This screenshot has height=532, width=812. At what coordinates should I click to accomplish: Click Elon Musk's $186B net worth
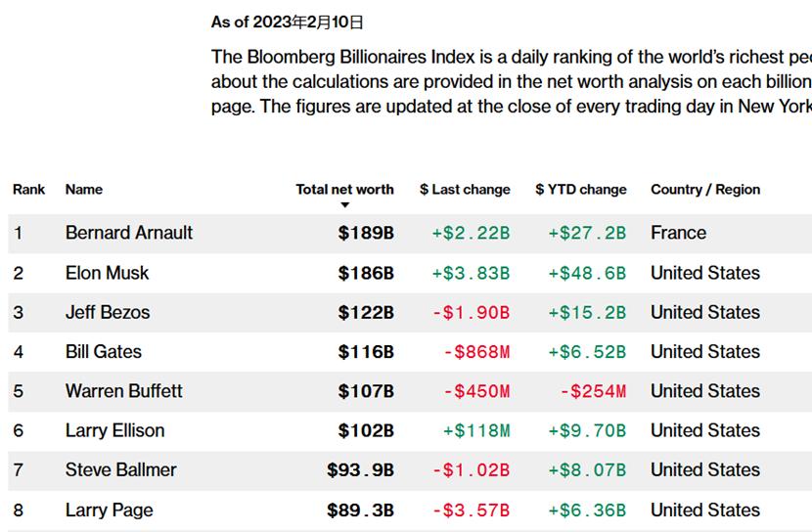[366, 273]
